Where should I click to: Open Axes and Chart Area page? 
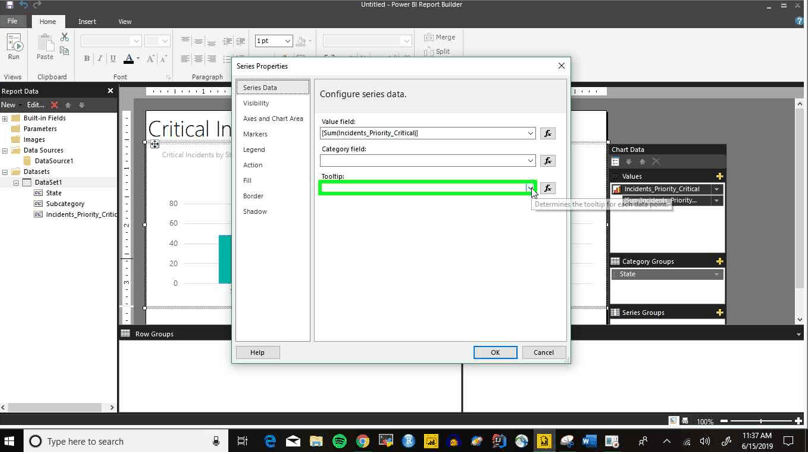[x=273, y=119]
